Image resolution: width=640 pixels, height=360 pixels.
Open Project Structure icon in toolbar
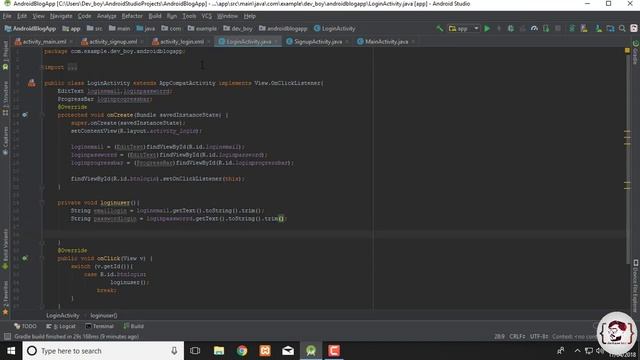coord(610,29)
